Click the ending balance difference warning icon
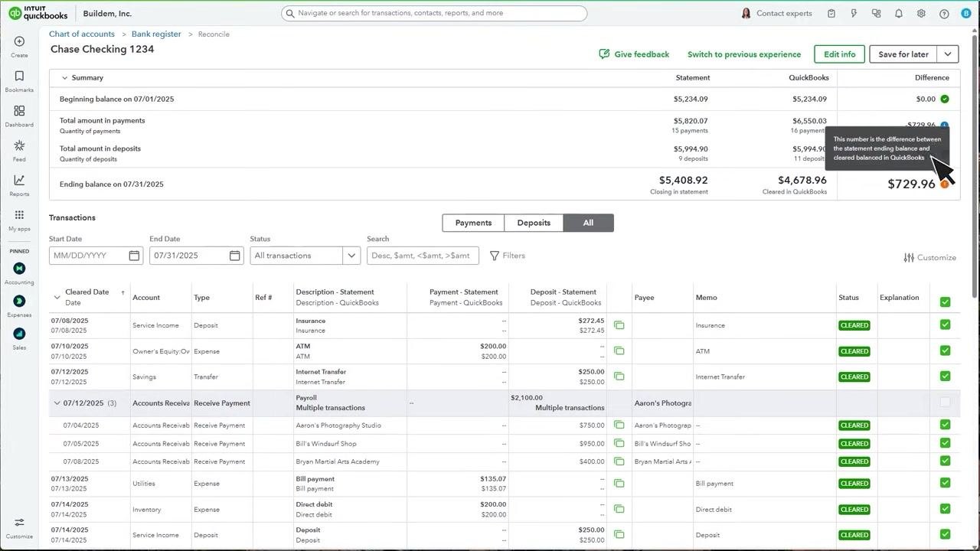This screenshot has width=980, height=551. pos(945,184)
